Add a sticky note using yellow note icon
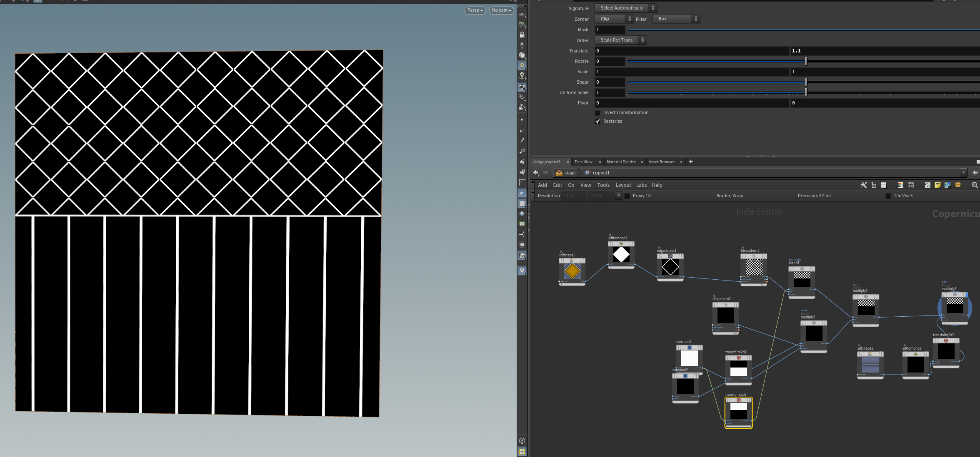The height and width of the screenshot is (457, 980). tap(937, 185)
